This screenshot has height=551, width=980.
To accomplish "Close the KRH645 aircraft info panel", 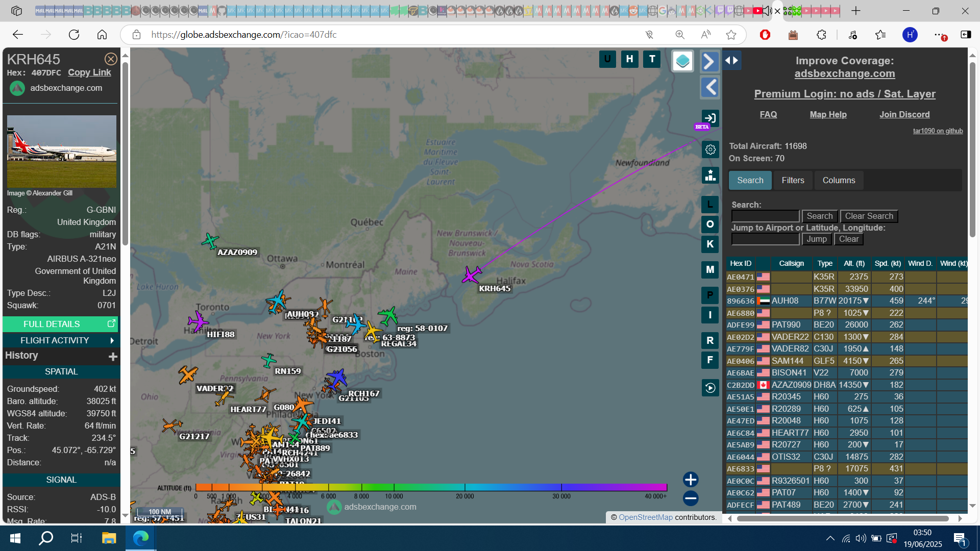I will tap(111, 59).
